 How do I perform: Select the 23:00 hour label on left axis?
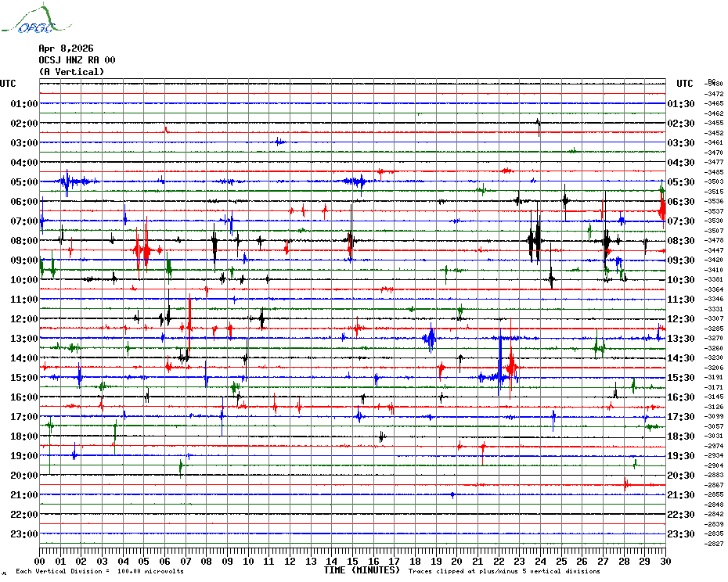click(24, 534)
